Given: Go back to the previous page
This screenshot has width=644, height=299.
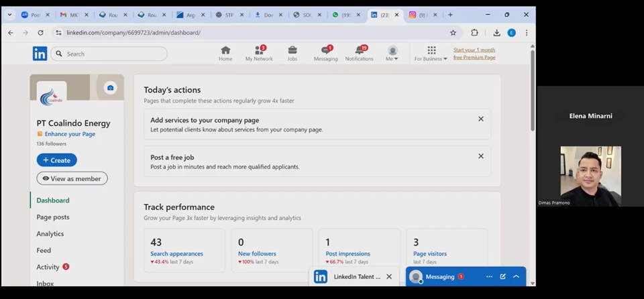Looking at the screenshot, I should click(x=11, y=33).
